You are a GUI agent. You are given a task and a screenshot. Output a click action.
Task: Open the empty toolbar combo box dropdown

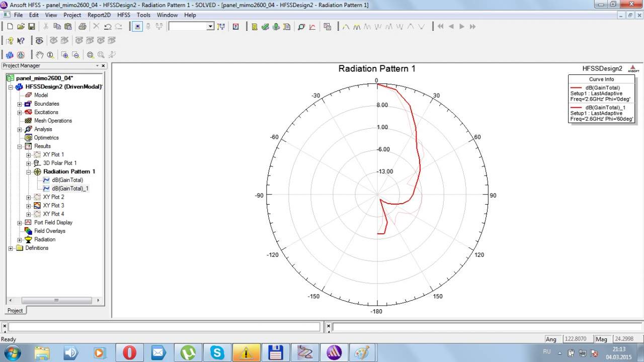[x=210, y=27]
